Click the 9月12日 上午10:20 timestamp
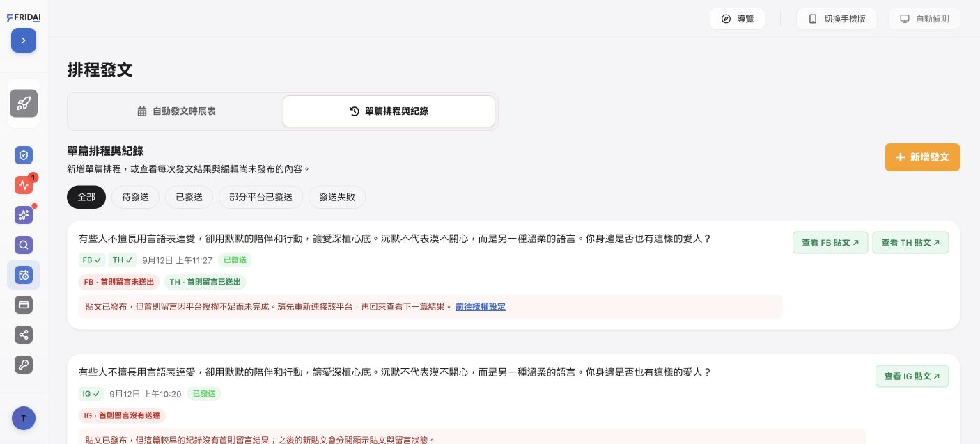 point(145,394)
